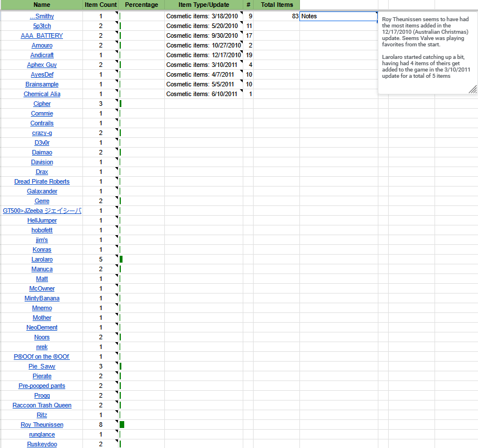Click the Davision link
The width and height of the screenshot is (478, 448).
click(x=42, y=162)
